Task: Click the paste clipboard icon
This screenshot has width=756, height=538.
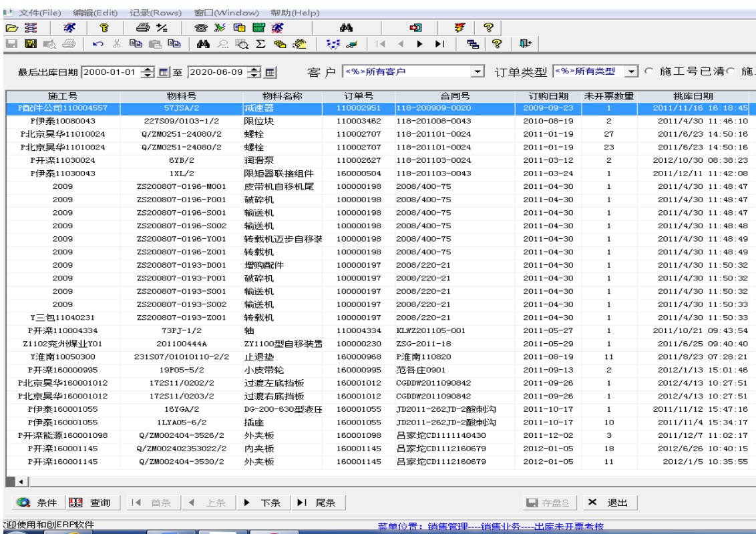Action: click(x=155, y=44)
